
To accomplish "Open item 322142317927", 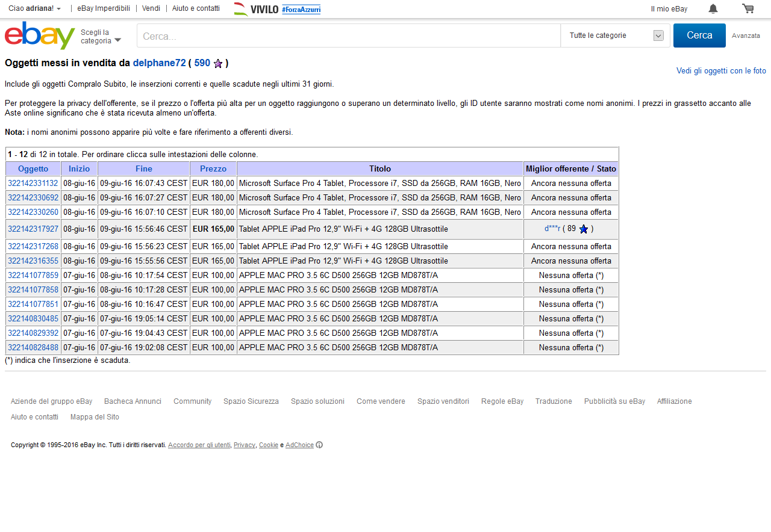I will pyautogui.click(x=33, y=229).
